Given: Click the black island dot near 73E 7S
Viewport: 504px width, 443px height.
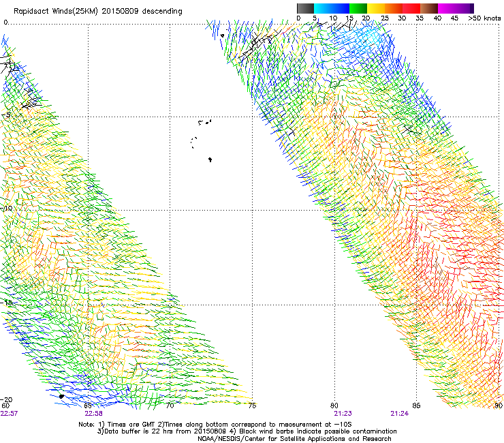Looking at the screenshot, I should [x=210, y=159].
